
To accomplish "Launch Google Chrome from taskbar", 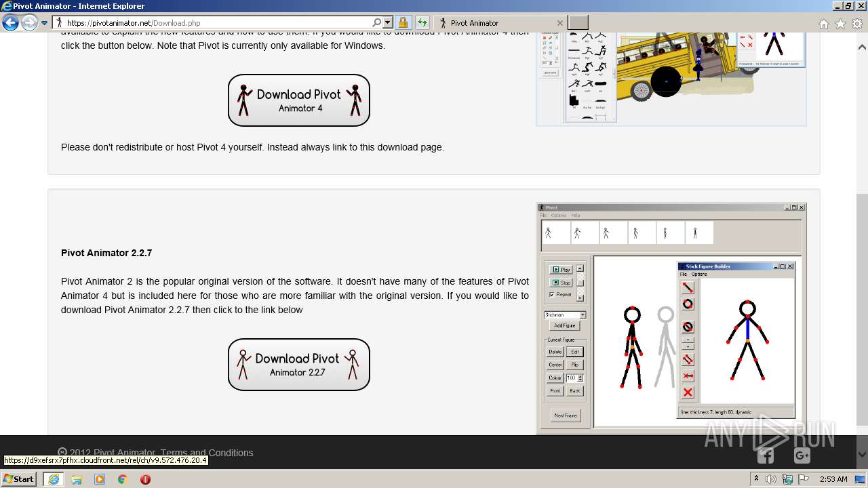I will [123, 479].
